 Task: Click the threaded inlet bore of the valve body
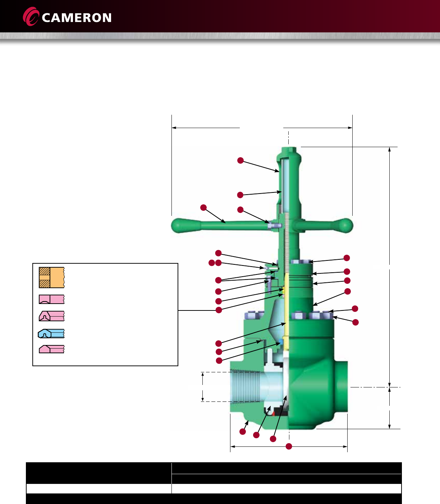coord(244,387)
